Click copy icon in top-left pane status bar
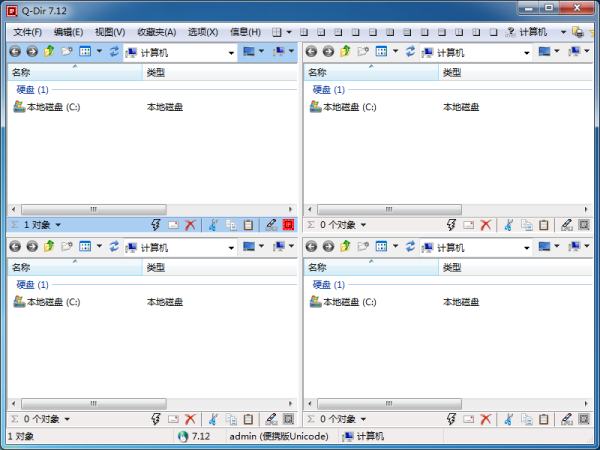 point(231,225)
